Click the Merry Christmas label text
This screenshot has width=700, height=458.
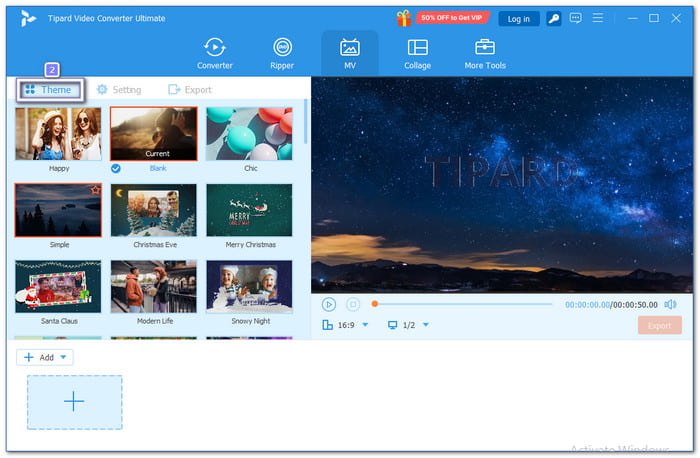(x=250, y=245)
